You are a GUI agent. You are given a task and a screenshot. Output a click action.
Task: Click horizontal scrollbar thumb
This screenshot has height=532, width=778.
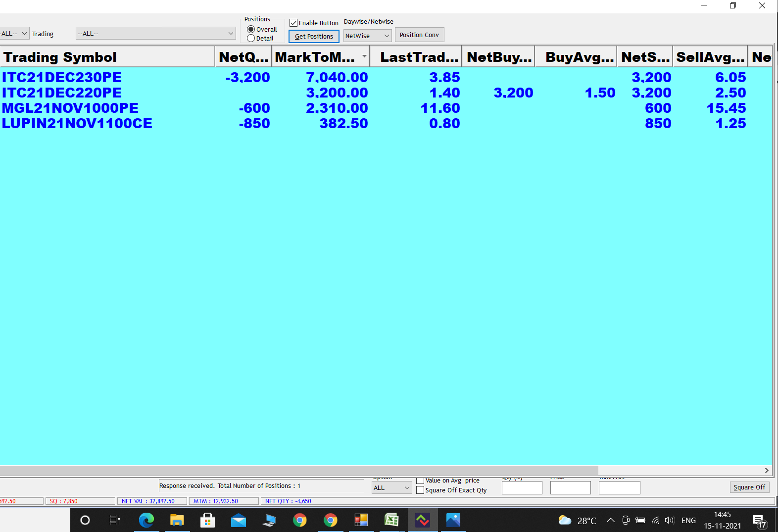coord(299,470)
